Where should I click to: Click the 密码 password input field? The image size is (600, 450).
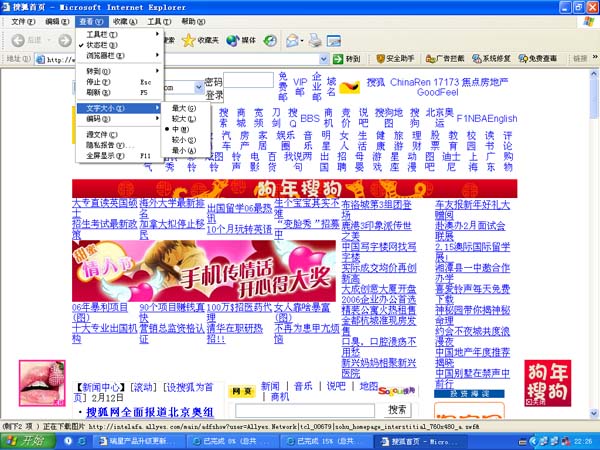coord(249,80)
